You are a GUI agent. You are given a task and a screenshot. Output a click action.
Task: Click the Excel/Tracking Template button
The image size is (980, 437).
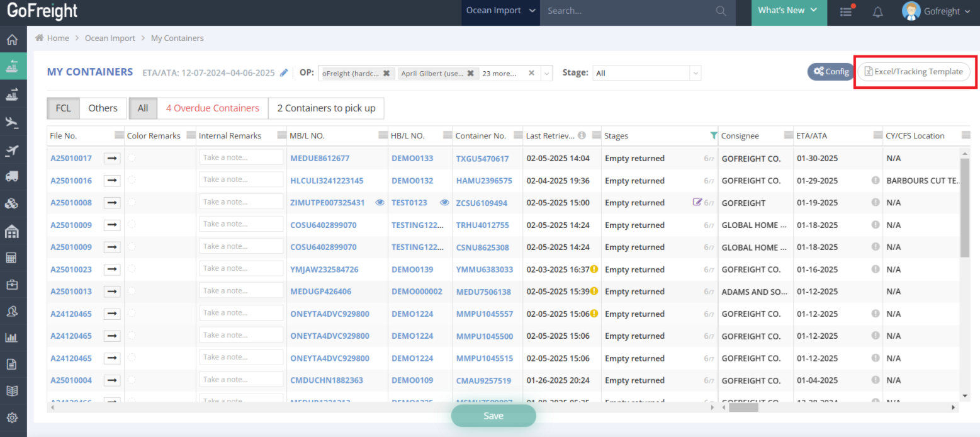914,72
